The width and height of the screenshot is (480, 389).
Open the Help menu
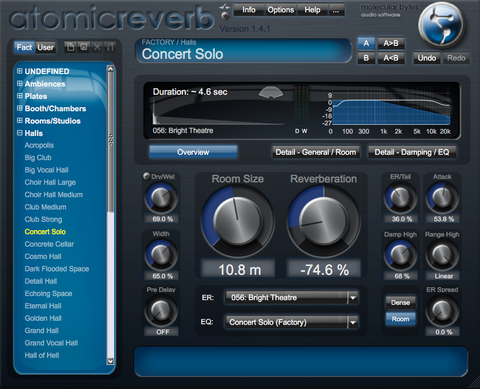point(312,10)
